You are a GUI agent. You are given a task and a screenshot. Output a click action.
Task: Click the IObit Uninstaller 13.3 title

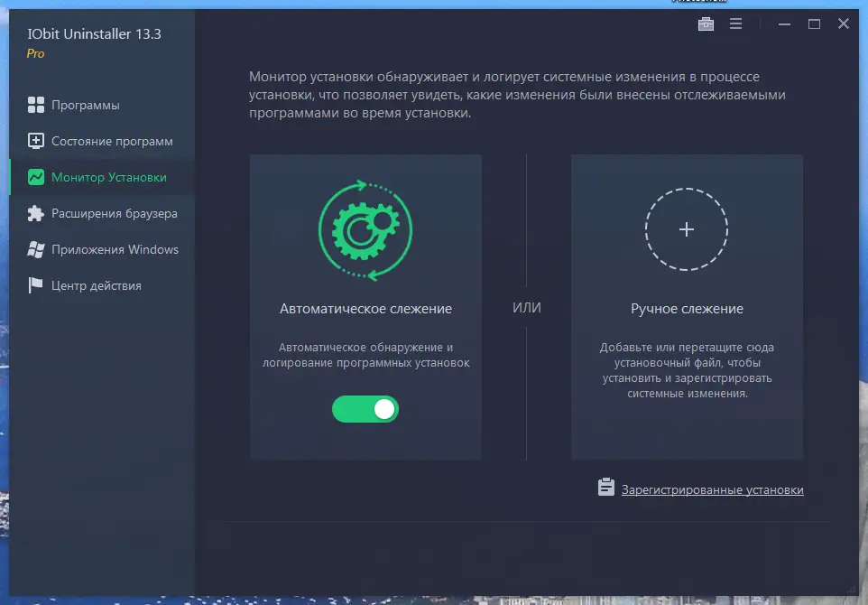(94, 33)
